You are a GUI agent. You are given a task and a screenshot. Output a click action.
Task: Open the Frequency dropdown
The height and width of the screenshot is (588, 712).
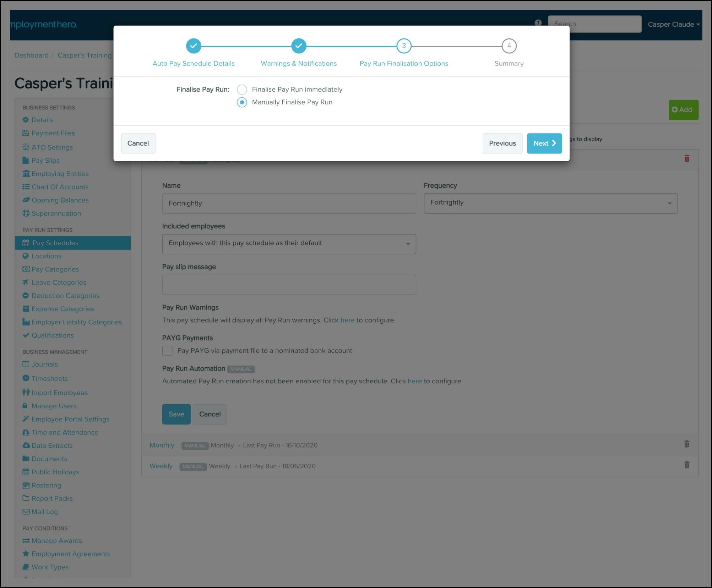(x=550, y=203)
